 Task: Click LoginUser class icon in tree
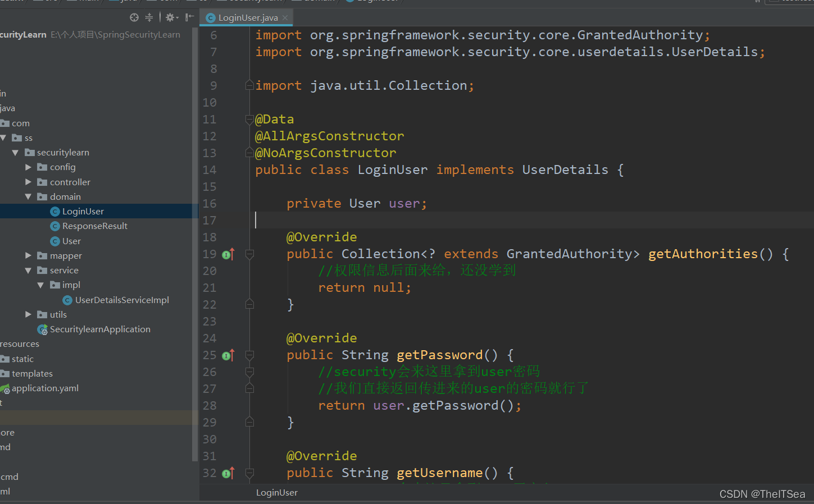coord(55,212)
